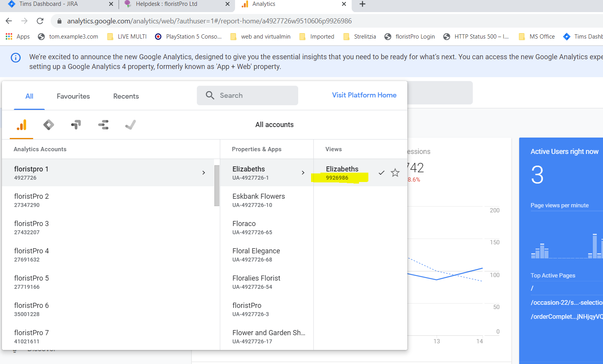Click Visit Platform Home link
Screen dimensions: 603x364
pyautogui.click(x=364, y=95)
